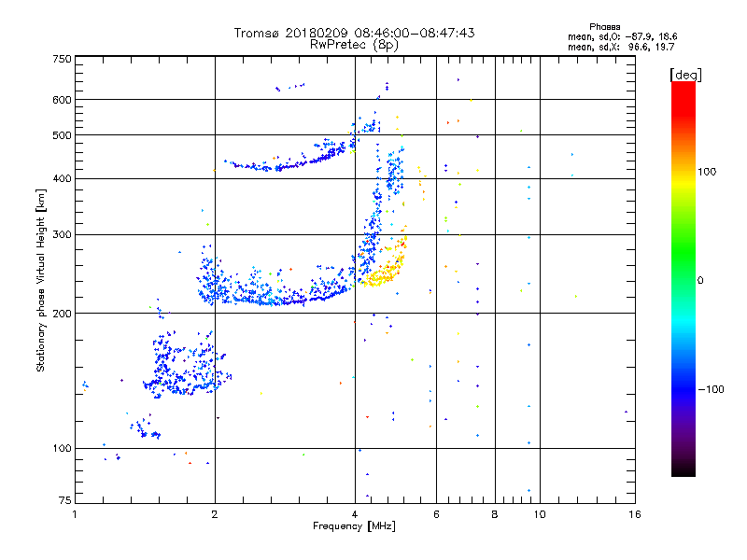Click the 'Stationary phase Virtual Height [km]' axis label
The image size is (747, 560).
tap(40, 281)
